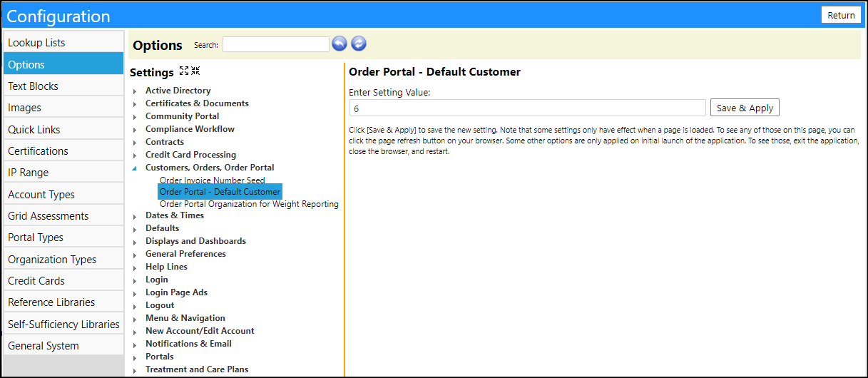Expand all settings tree nodes icon
Image resolution: width=868 pixels, height=378 pixels.
point(184,71)
